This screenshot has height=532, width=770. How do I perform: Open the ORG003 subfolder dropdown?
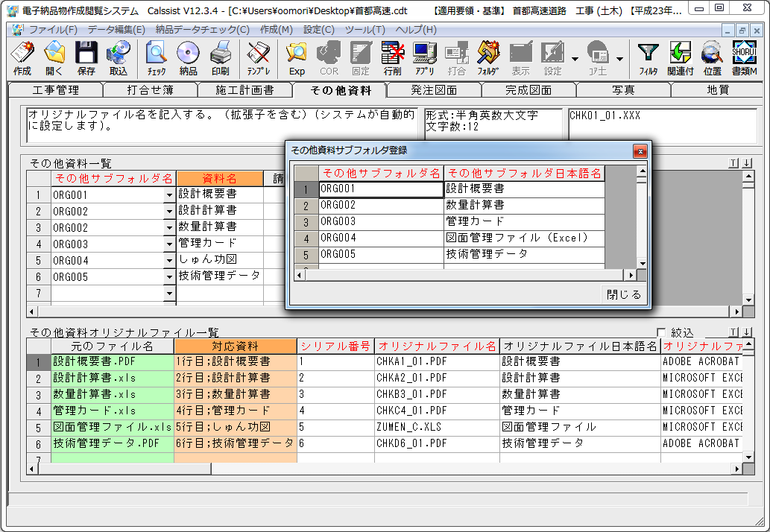pyautogui.click(x=169, y=244)
